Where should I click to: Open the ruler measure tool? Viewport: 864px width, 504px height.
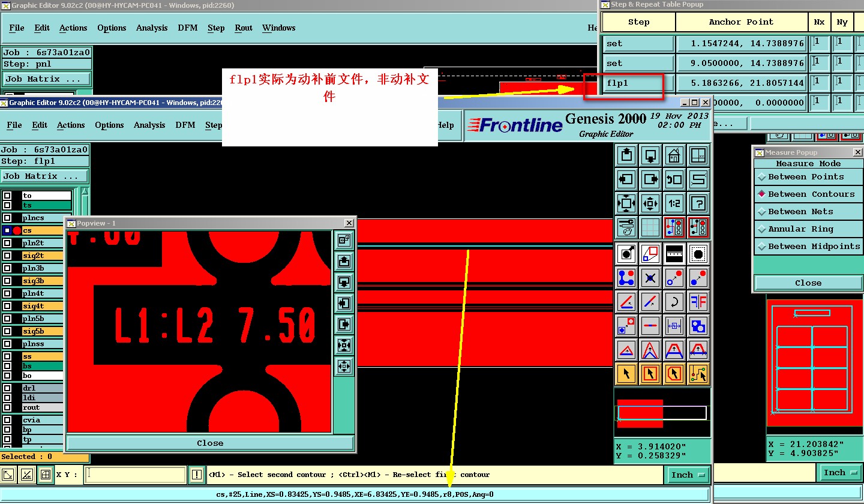[674, 254]
